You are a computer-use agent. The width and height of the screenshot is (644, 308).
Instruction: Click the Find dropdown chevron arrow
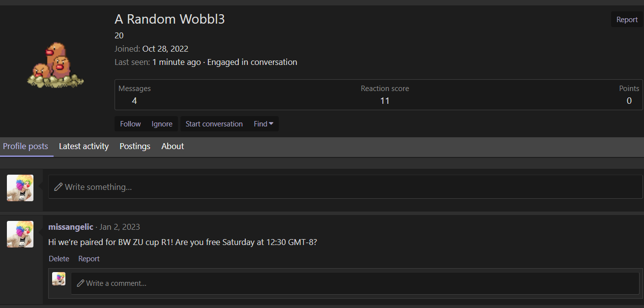coord(272,124)
